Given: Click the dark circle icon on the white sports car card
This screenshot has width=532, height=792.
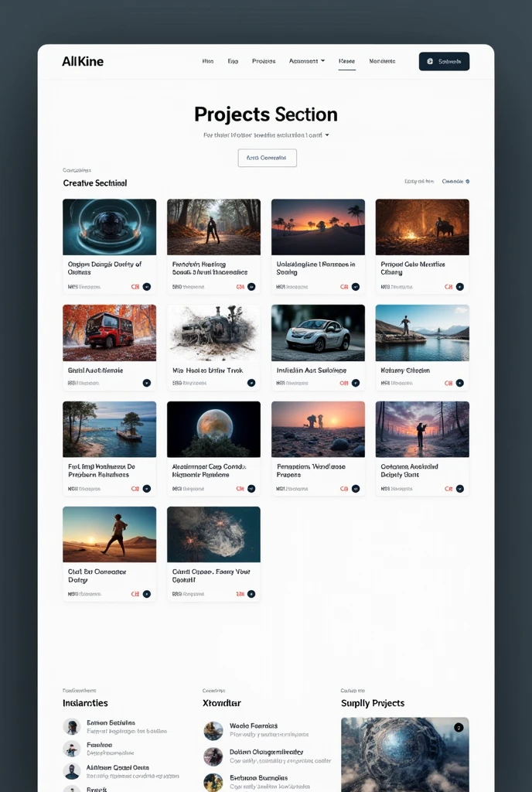Looking at the screenshot, I should 356,383.
